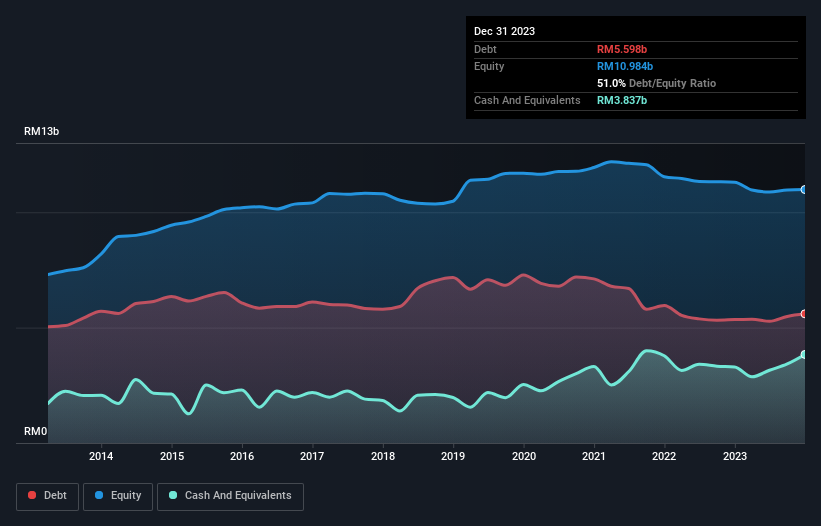Click Cash And Equivalents label in tooltip
This screenshot has height=526, width=821.
[x=527, y=100]
